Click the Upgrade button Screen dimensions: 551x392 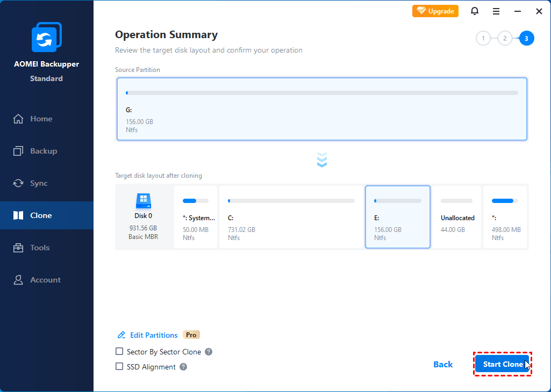click(435, 11)
